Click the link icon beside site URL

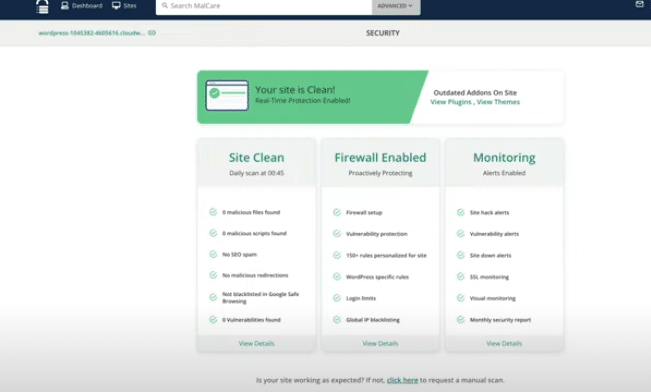[152, 33]
